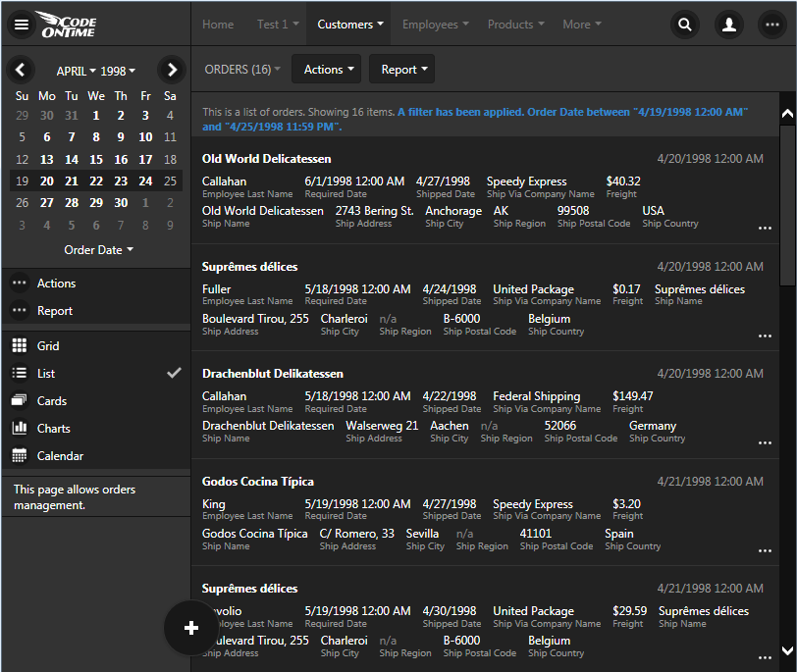Go to previous month in calendar

[x=21, y=70]
